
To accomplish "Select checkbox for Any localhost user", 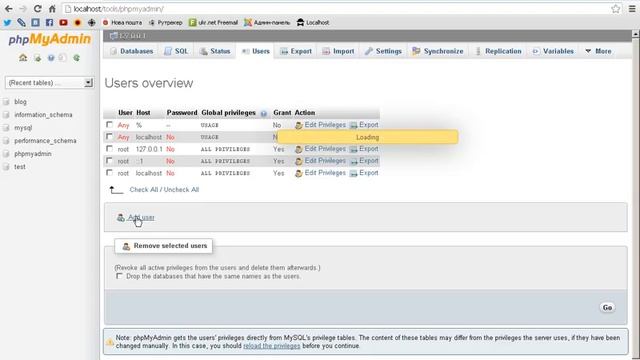I will point(109,136).
